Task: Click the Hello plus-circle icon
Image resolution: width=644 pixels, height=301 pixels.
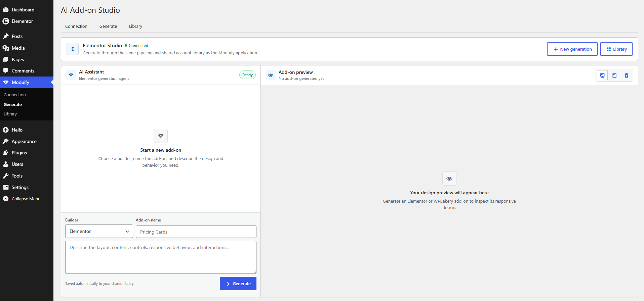Action: point(6,130)
